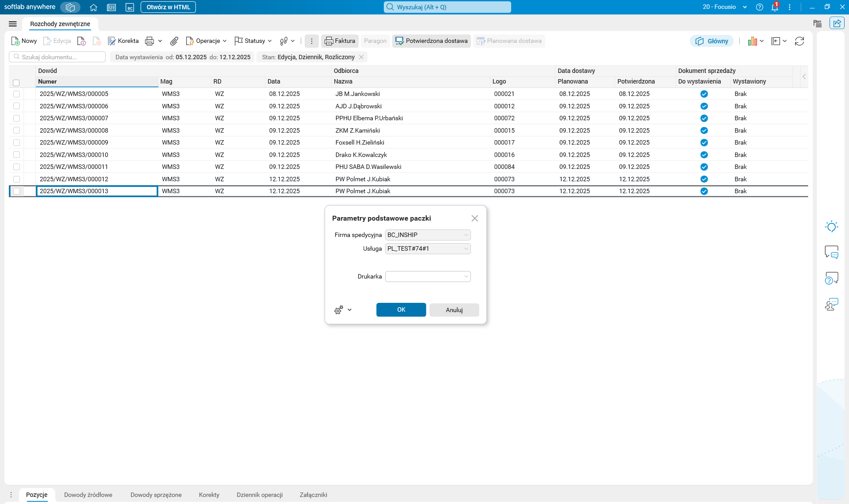Screen dimensions: 849x504
Task: Open the Dziennik operacji tab
Action: pyautogui.click(x=260, y=495)
